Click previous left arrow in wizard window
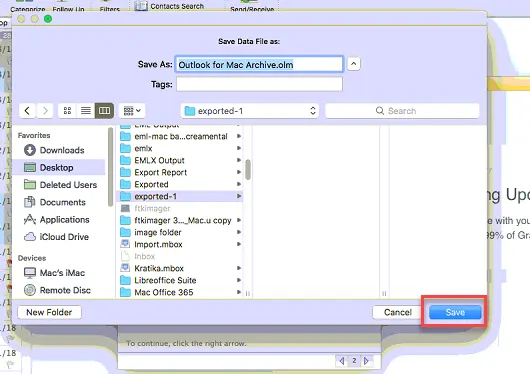The width and height of the screenshot is (530, 374). 341,361
